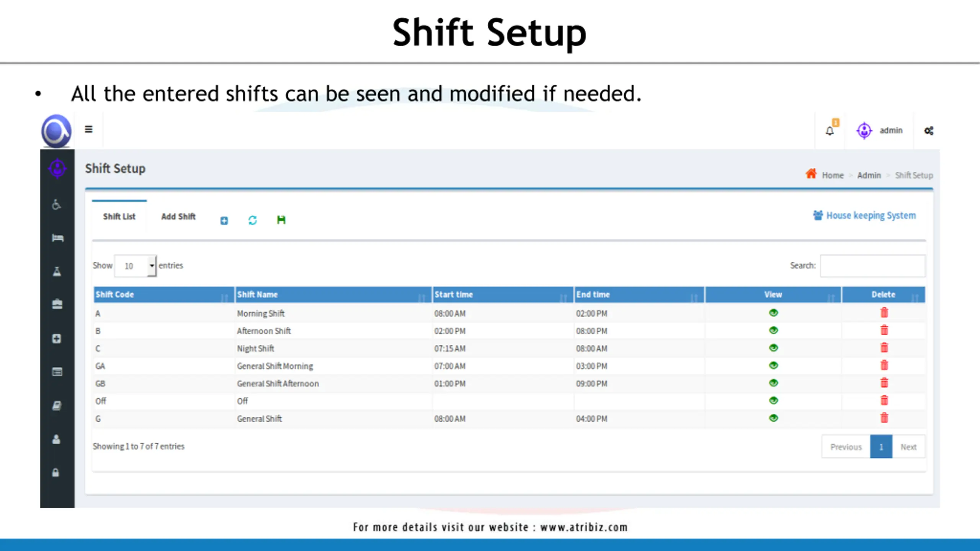Click Showing 1 to 7 of 7 entries
Screen dimensions: 980x551
coord(139,446)
